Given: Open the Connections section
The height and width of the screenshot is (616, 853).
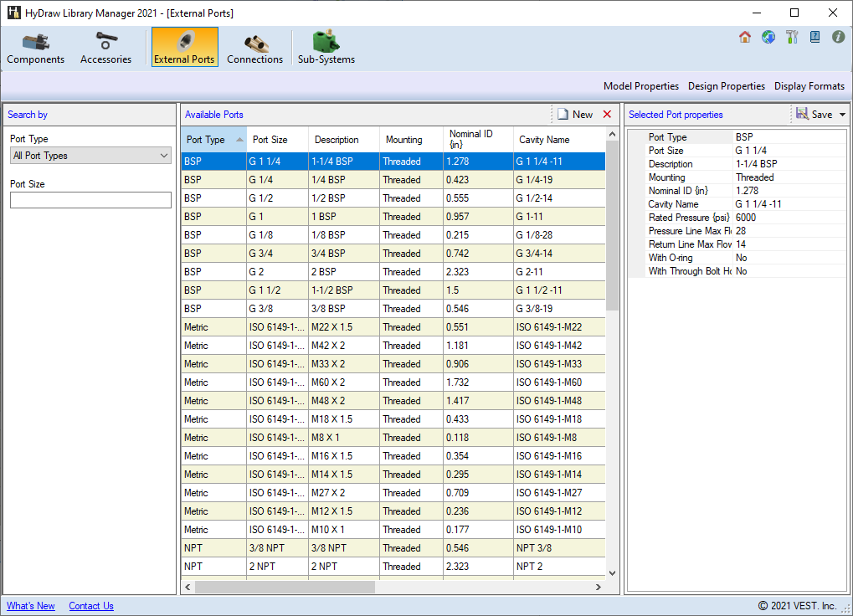Looking at the screenshot, I should [x=254, y=48].
